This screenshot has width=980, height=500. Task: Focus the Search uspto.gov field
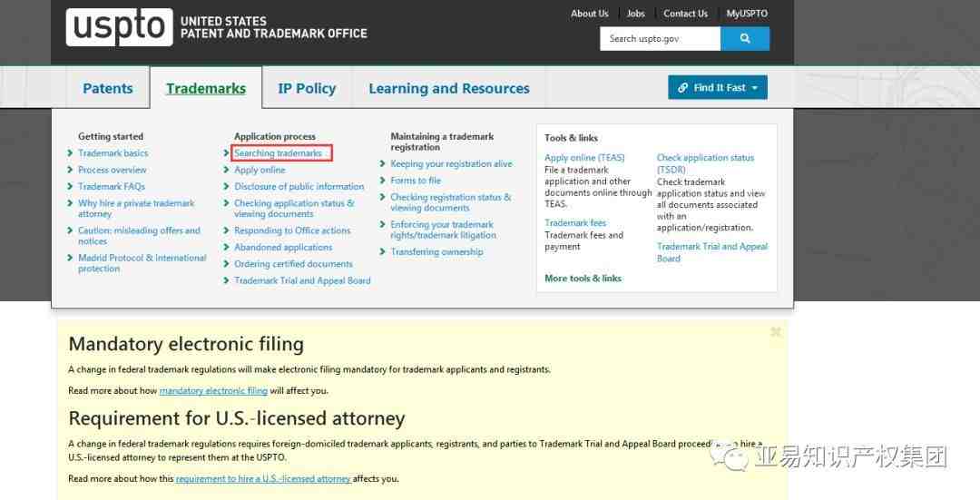click(x=660, y=39)
